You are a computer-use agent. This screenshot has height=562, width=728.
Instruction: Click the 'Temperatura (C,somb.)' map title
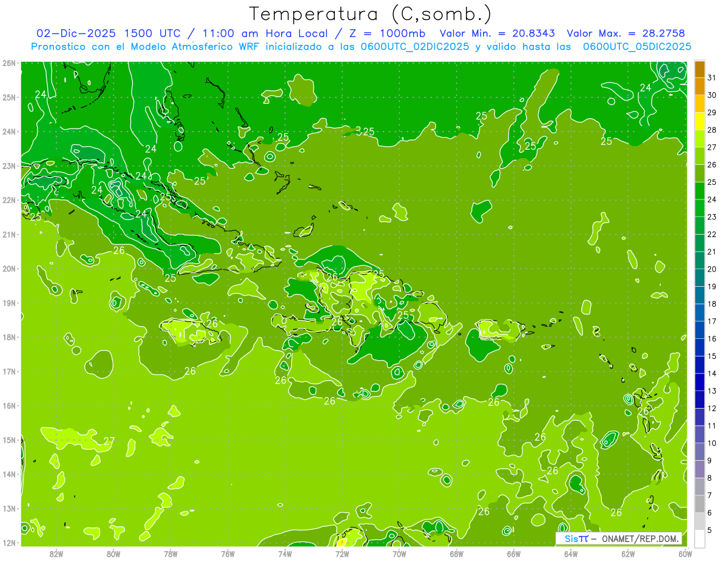(371, 14)
